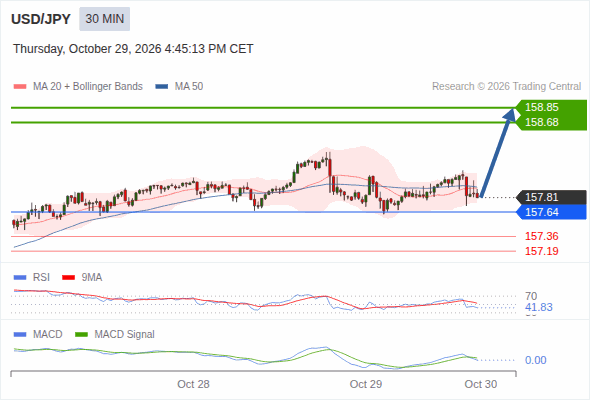Click the Research Trading Central copyright text
The height and width of the screenshot is (400, 590).
tap(506, 87)
